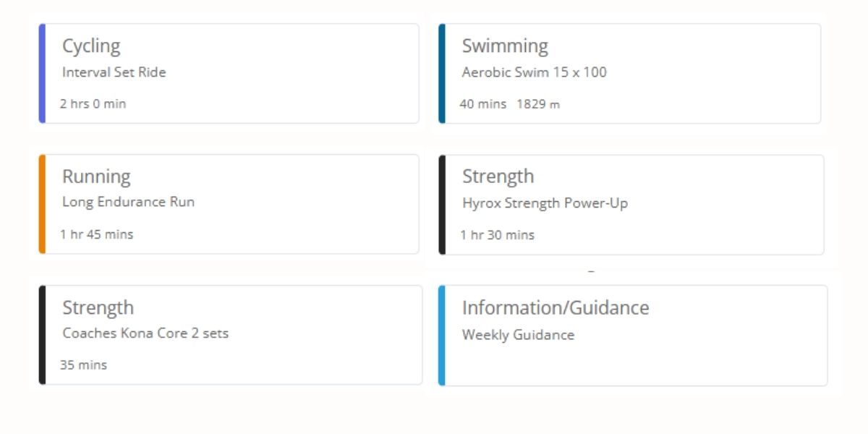Click the 1829 m swim distance
Screen dimensions: 868x434
[x=538, y=103]
